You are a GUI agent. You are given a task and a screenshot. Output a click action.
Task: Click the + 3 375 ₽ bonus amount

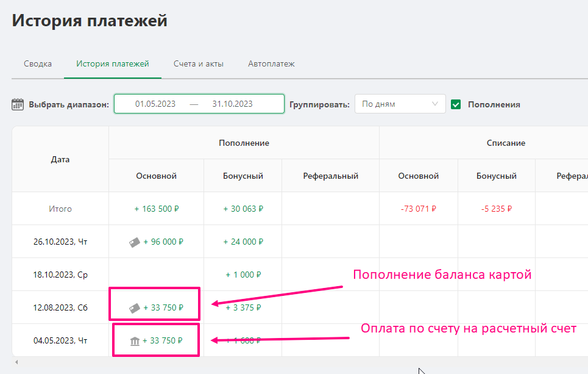[x=243, y=308]
